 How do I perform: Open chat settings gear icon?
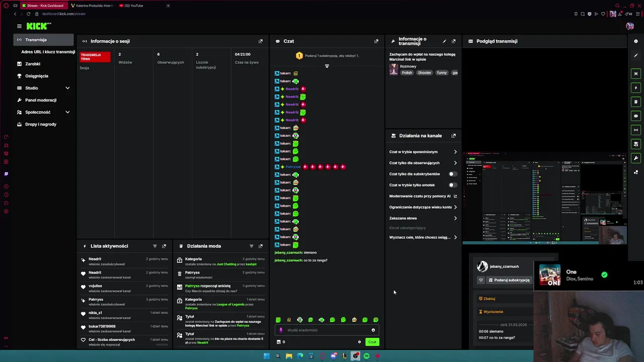coord(359,342)
